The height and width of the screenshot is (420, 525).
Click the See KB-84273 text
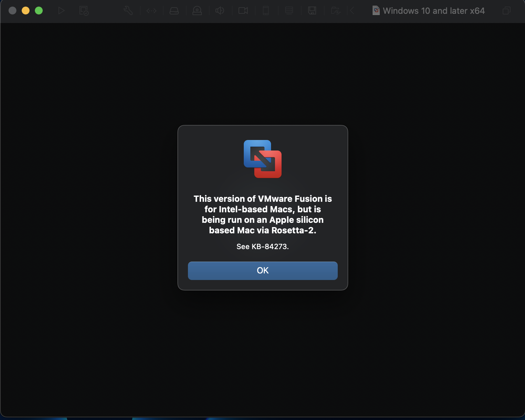coord(262,246)
